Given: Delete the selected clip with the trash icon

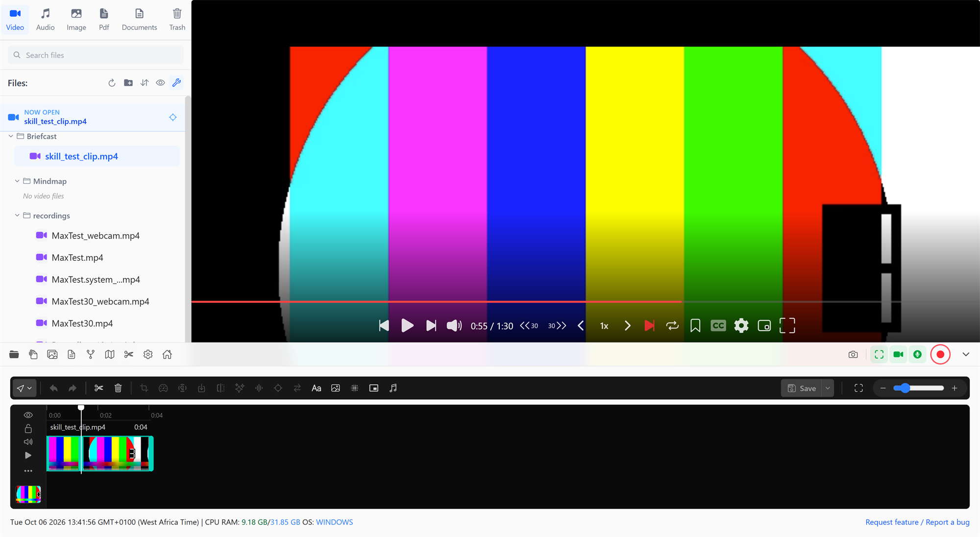Looking at the screenshot, I should 118,388.
